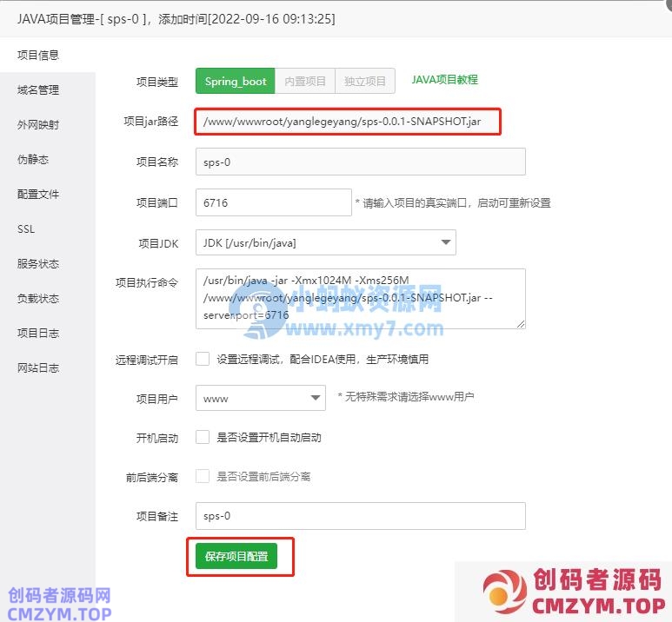
Task: Go to 配置文件 sidebar tab
Action: (38, 194)
